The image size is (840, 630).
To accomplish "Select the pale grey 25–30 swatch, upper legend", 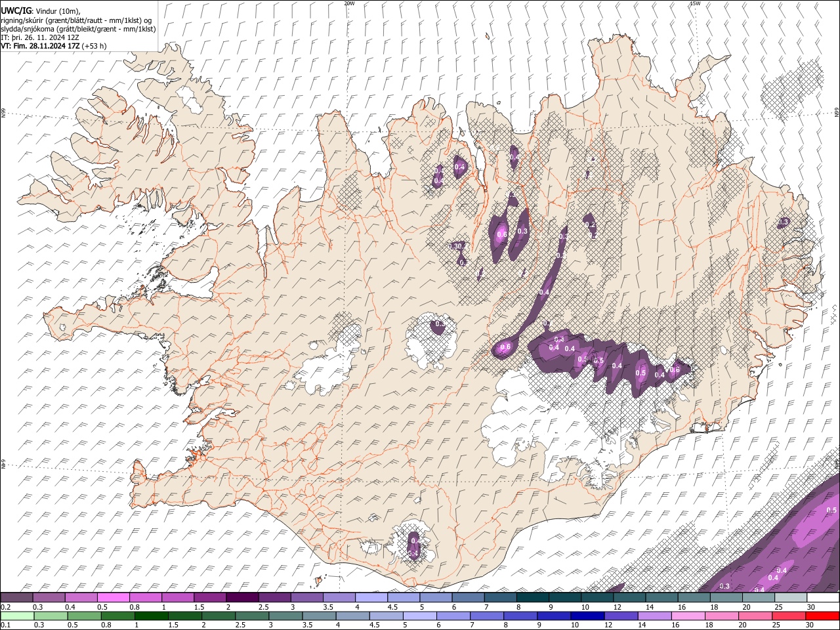I will 790,597.
